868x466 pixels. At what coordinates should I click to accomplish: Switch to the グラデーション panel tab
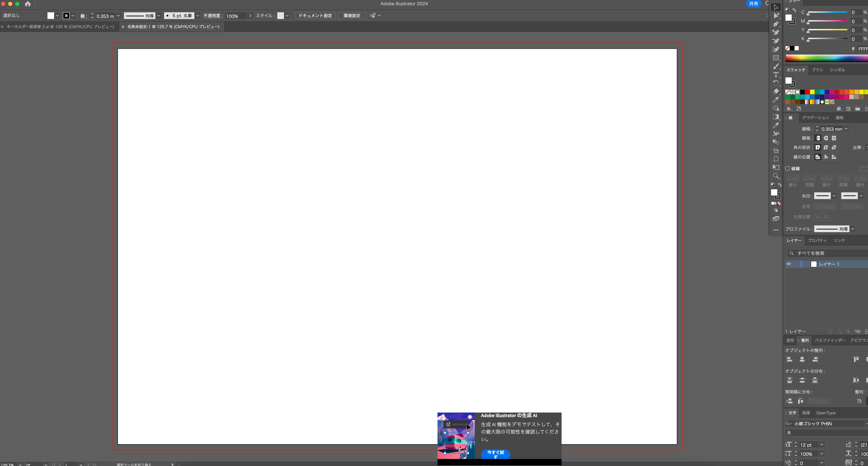[x=815, y=118]
